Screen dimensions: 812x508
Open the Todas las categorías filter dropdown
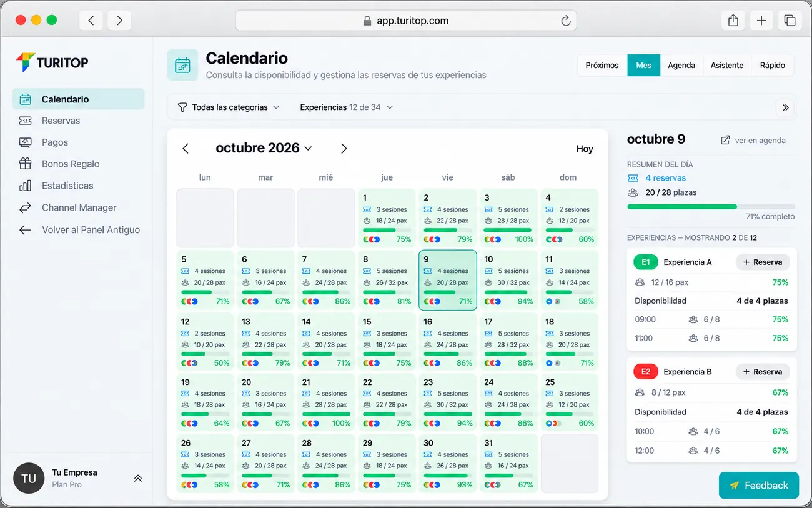point(229,107)
